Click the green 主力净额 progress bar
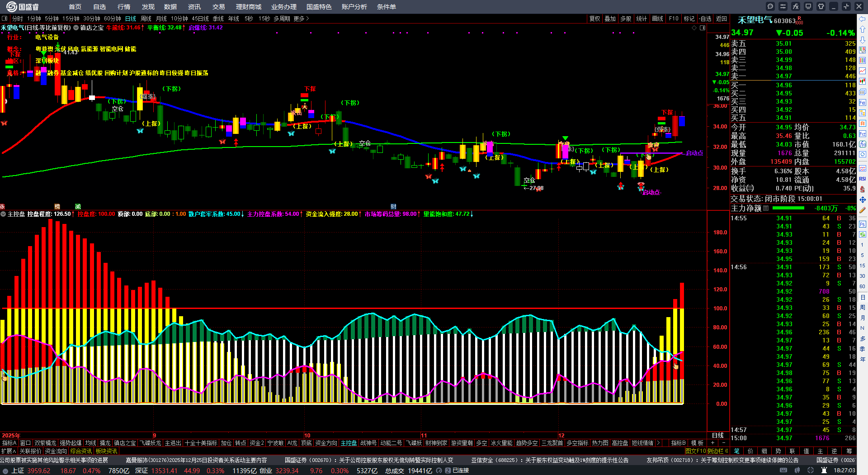Viewport: 868px width, 475px height. coord(788,208)
